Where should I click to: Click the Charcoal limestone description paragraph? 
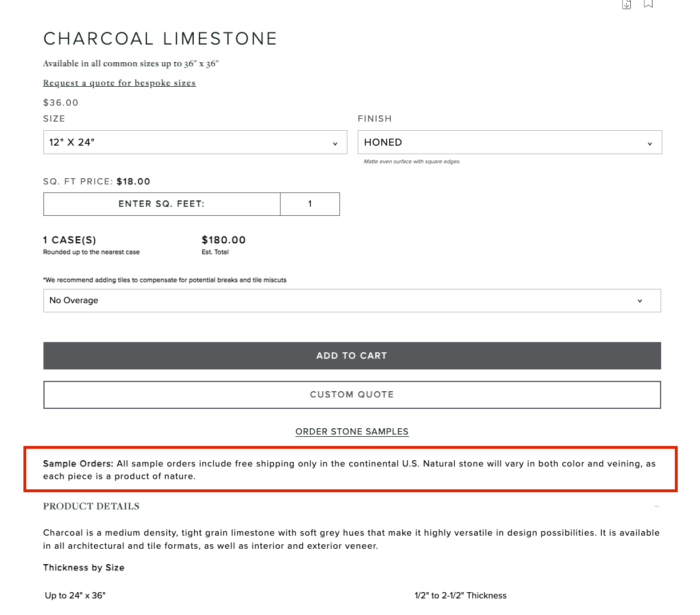351,539
